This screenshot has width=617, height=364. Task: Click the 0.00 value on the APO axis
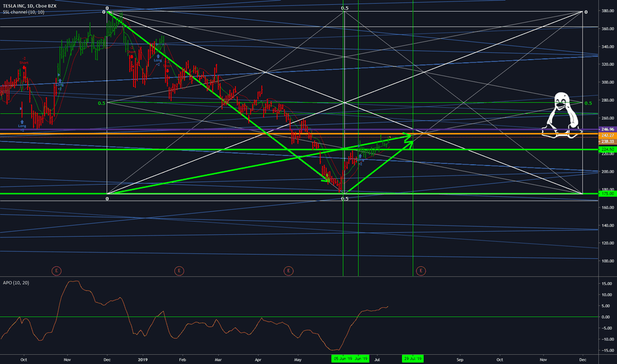click(x=607, y=317)
